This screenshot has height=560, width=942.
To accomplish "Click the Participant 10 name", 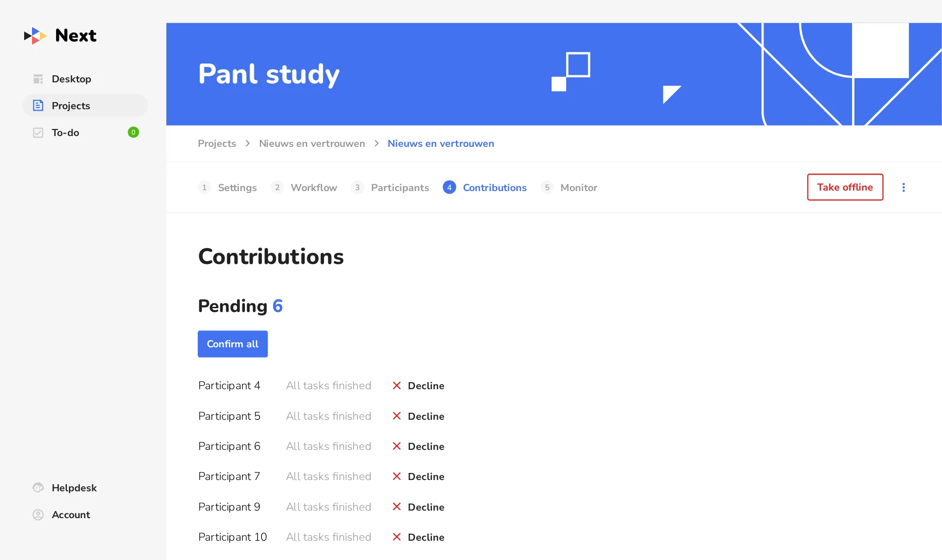I will click(233, 537).
